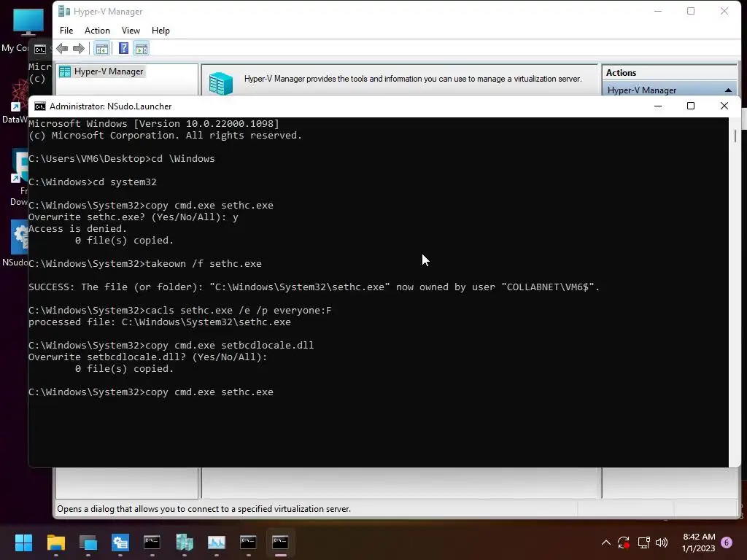Open File Explorer from the taskbar

click(x=55, y=542)
